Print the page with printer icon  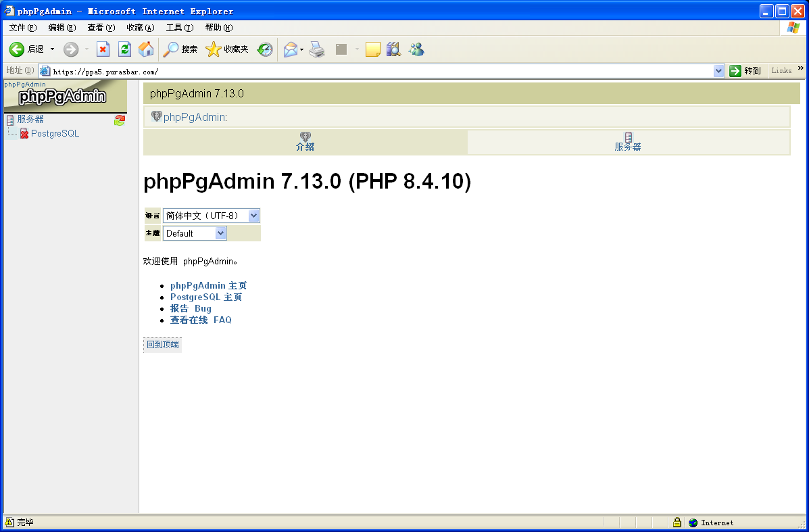pyautogui.click(x=317, y=49)
